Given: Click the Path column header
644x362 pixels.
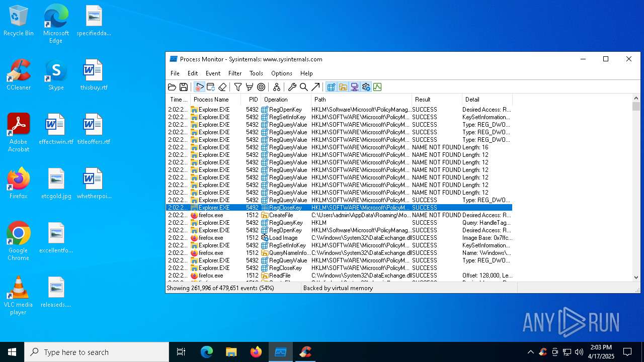Looking at the screenshot, I should pyautogui.click(x=362, y=100).
